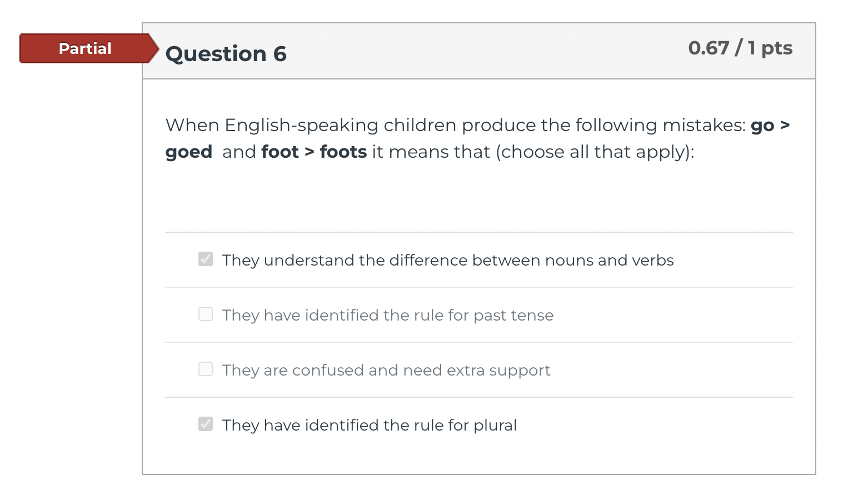
Task: Click the nouns and verbs answer text label
Action: (447, 260)
